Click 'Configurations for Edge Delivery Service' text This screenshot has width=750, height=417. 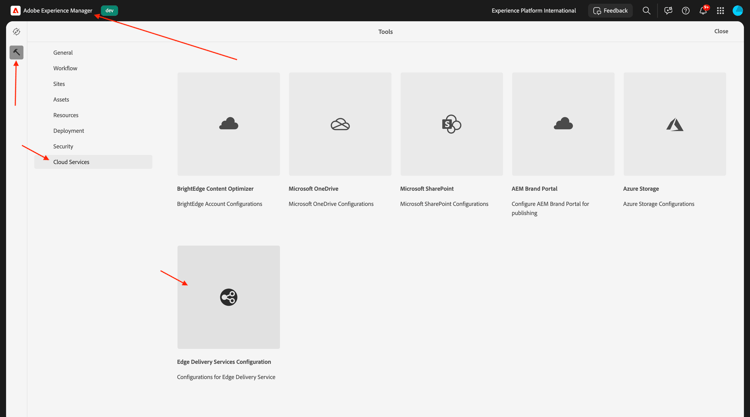226,377
